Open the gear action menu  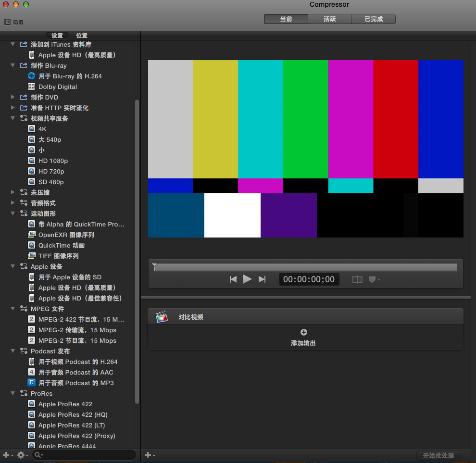[23, 455]
